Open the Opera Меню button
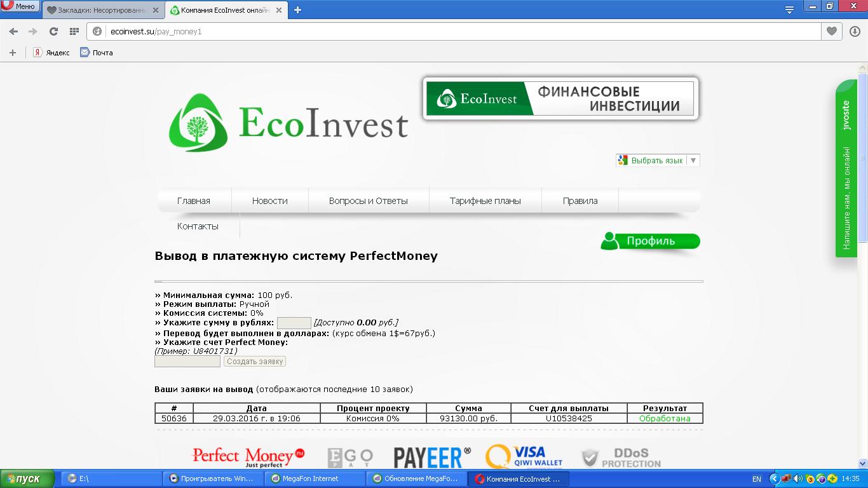This screenshot has height=488, width=868. pyautogui.click(x=20, y=6)
